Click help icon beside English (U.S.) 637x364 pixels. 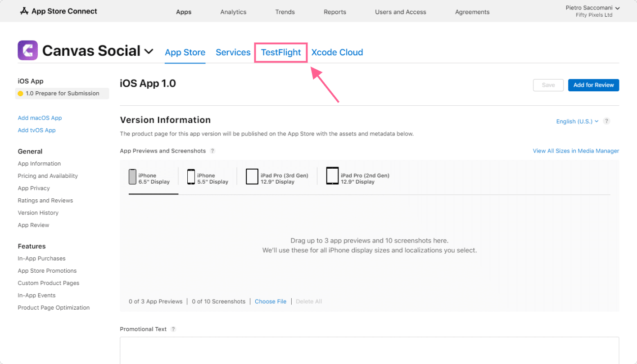point(607,121)
